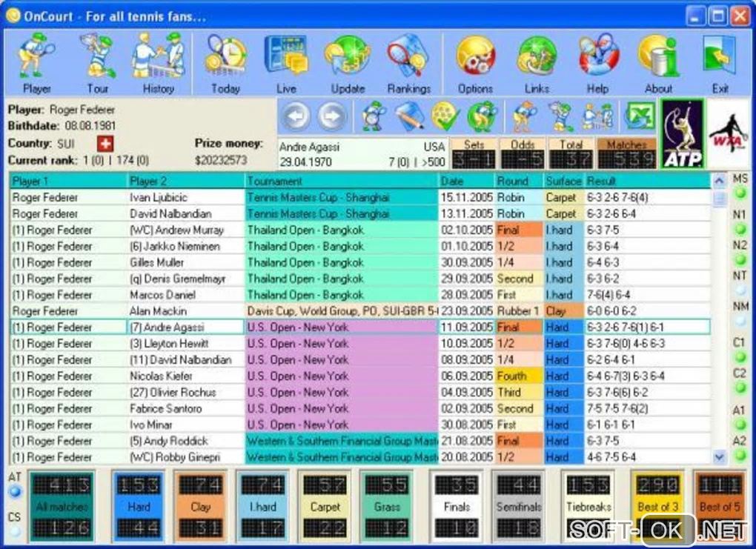Toggle the N1 filter light
The width and height of the screenshot is (756, 549).
[740, 230]
